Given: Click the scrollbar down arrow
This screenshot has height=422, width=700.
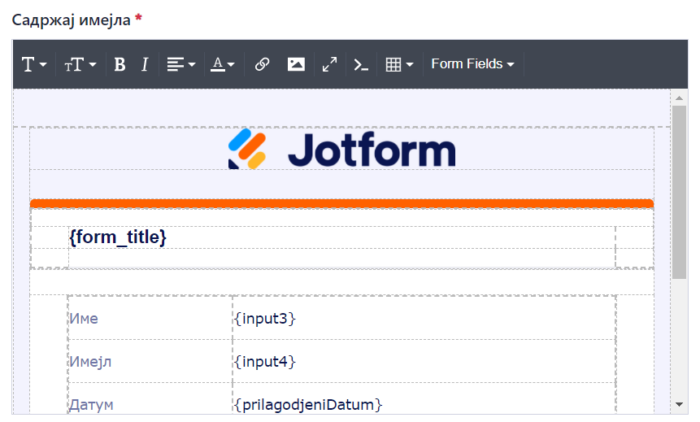Looking at the screenshot, I should tap(679, 405).
